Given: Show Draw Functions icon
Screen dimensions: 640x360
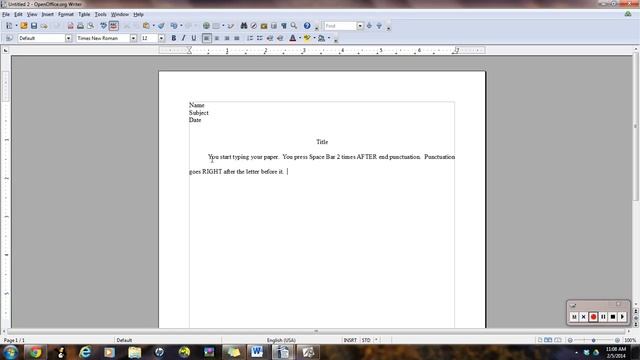Looking at the screenshot, I should (x=231, y=26).
